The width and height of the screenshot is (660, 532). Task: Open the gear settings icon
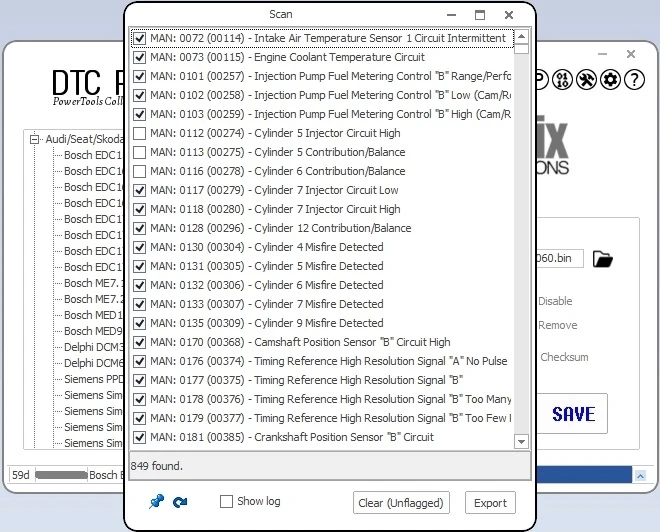[x=610, y=80]
